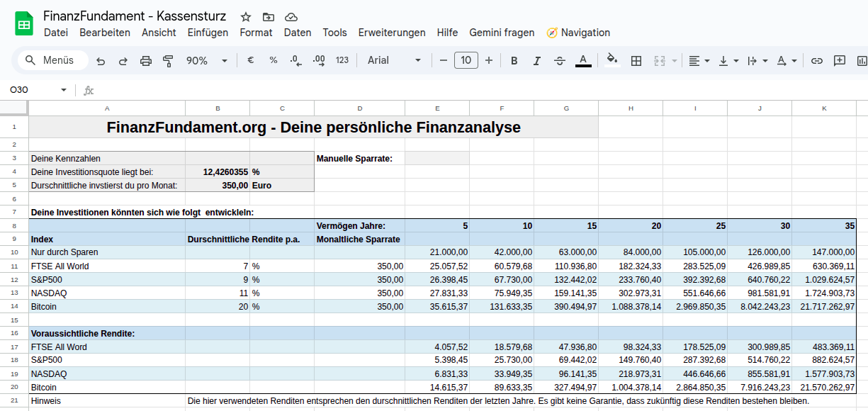Click the Gemini fragen button
The height and width of the screenshot is (411, 868).
[x=502, y=33]
